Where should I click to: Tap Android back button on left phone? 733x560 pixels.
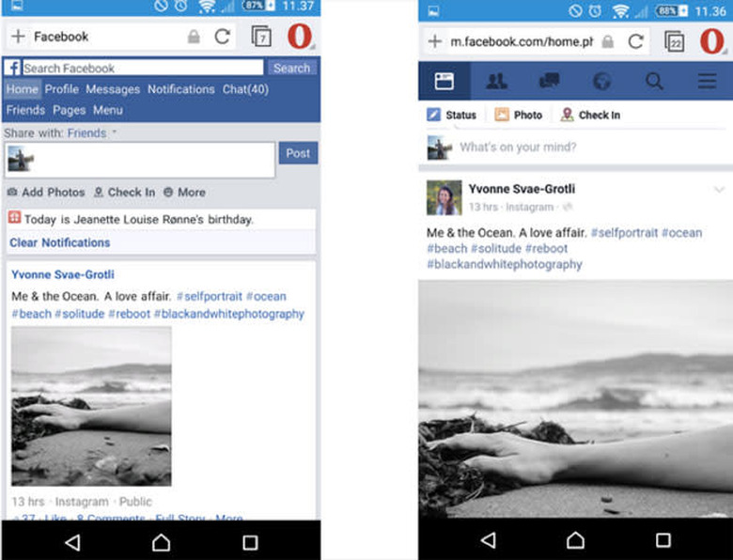[x=72, y=542]
